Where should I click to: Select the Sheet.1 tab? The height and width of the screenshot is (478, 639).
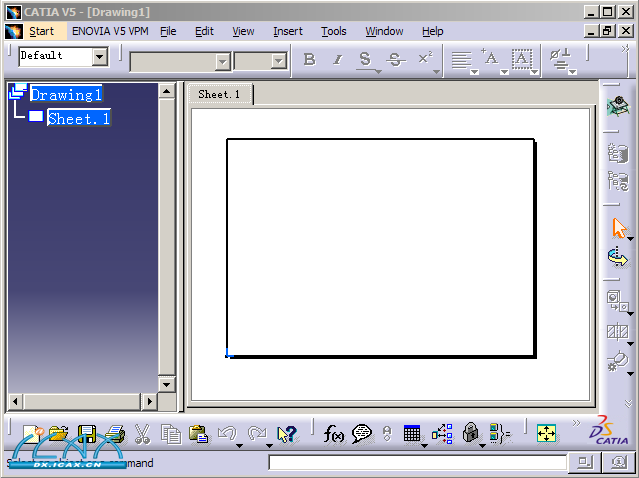tap(220, 94)
